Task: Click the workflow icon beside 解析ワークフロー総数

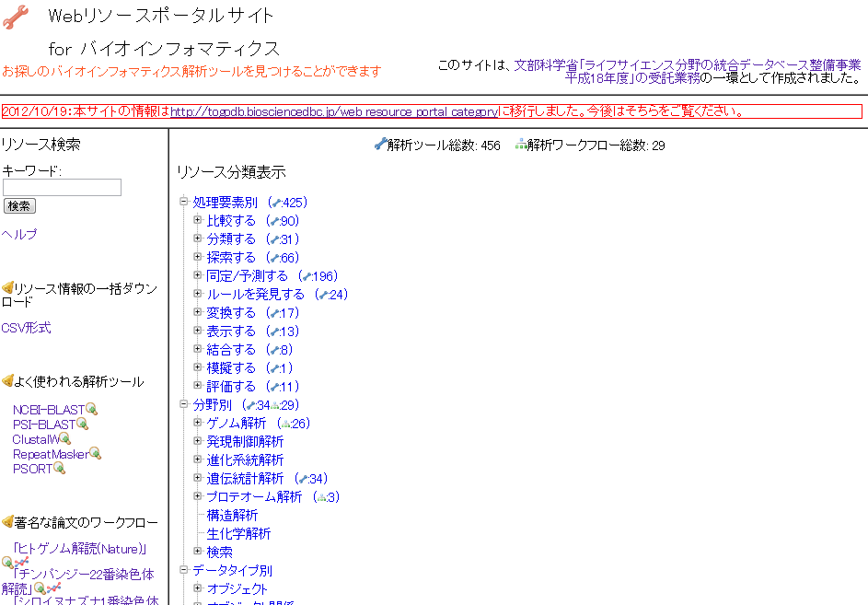Action: pyautogui.click(x=522, y=145)
